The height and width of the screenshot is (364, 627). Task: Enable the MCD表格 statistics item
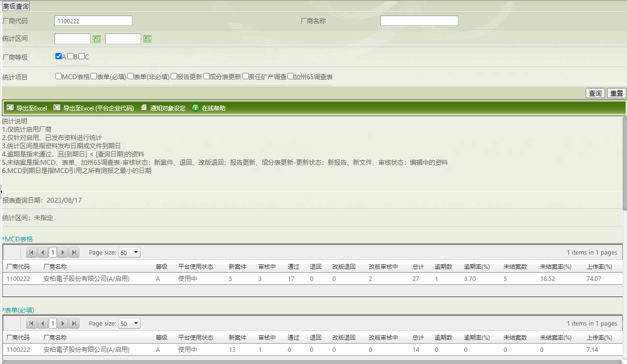tap(58, 76)
